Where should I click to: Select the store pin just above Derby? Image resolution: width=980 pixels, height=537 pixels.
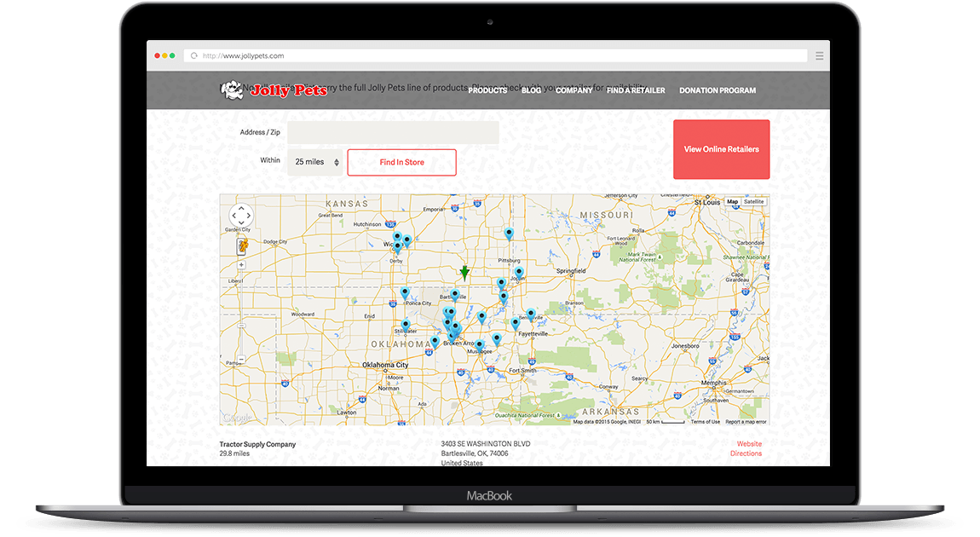pos(397,247)
